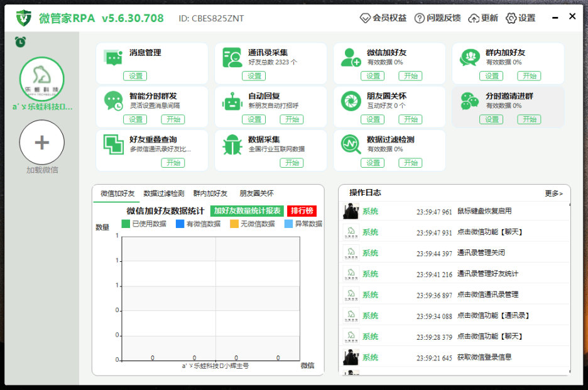Select the 朋友圈关怀 aperture icon

pyautogui.click(x=351, y=100)
